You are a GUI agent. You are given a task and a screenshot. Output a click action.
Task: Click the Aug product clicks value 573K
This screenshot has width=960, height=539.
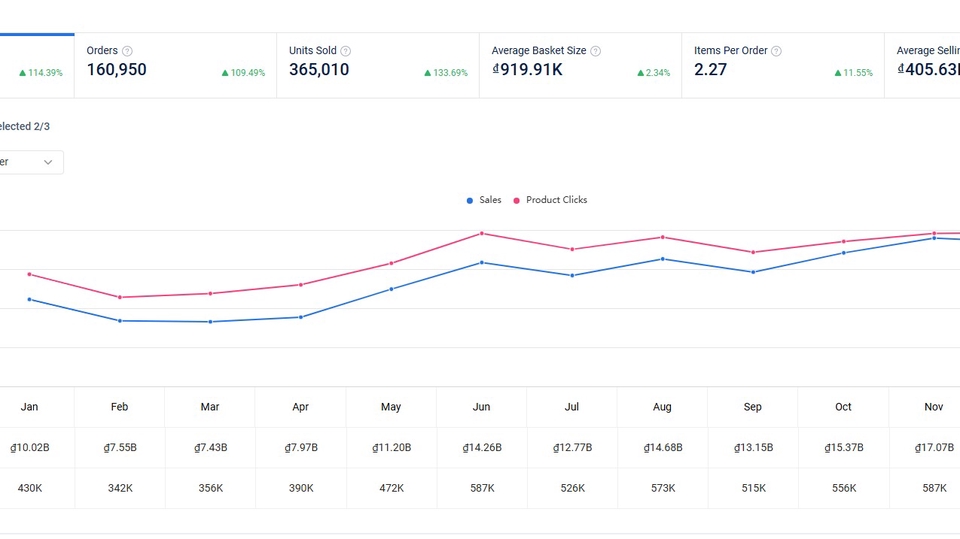pyautogui.click(x=662, y=488)
